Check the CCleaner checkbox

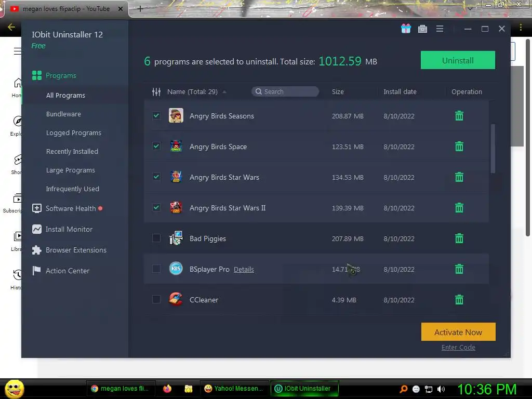(156, 299)
